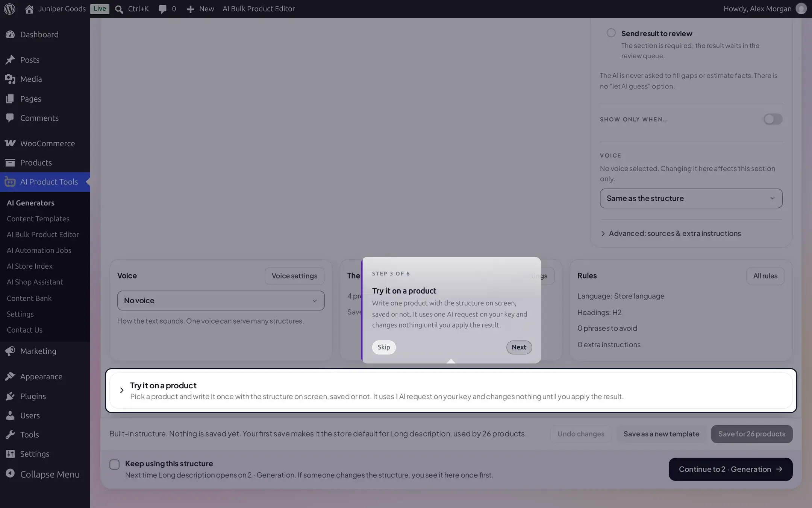Click the Dashboard gauge icon
Screen dimensions: 812x508
10,34
